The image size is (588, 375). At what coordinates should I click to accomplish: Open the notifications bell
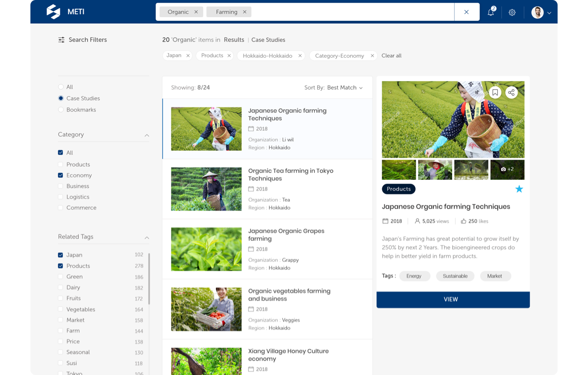(491, 12)
